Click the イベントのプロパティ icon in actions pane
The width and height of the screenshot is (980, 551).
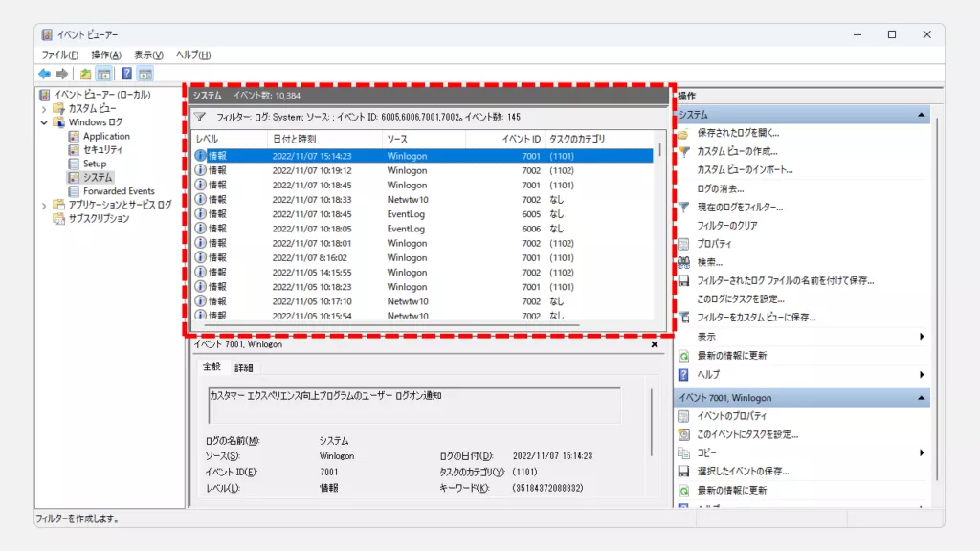click(683, 416)
